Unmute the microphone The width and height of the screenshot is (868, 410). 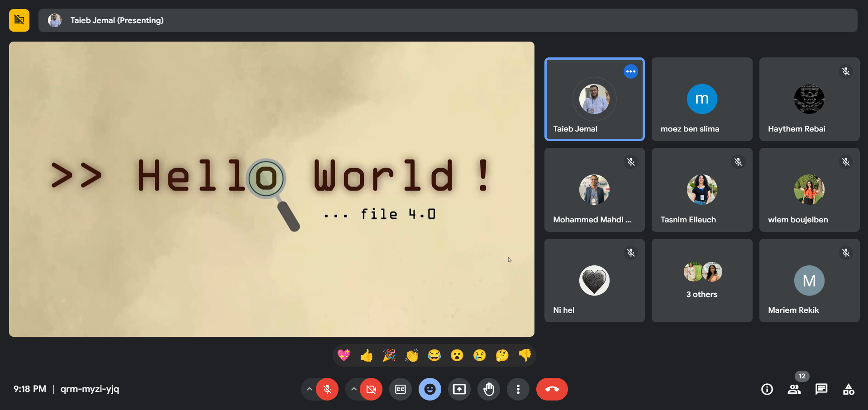tap(327, 389)
